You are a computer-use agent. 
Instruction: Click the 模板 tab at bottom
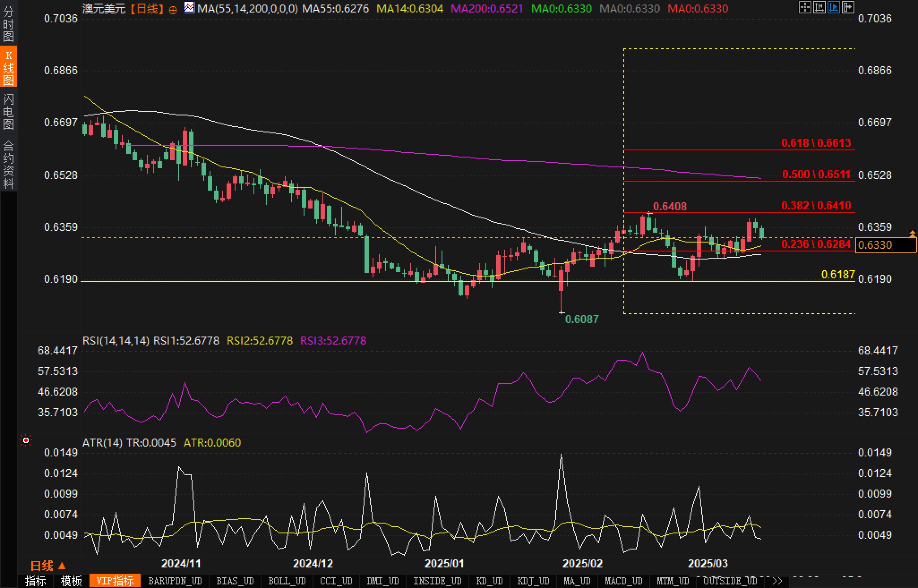71,581
